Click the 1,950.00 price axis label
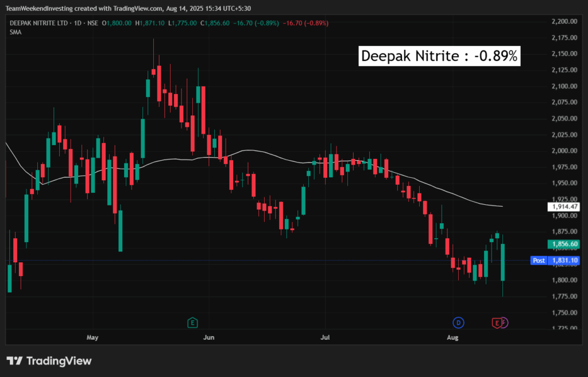This screenshot has width=588, height=377. pos(564,183)
